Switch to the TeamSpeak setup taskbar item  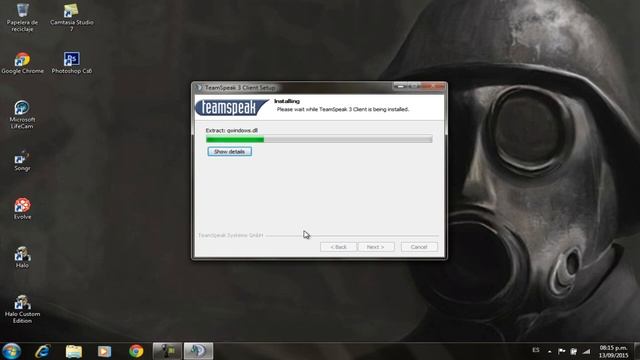click(x=198, y=351)
